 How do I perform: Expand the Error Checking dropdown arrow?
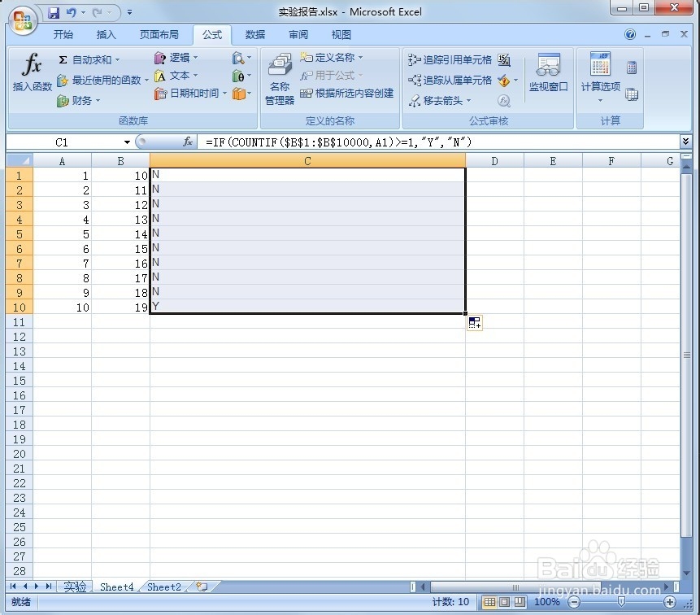[x=515, y=81]
